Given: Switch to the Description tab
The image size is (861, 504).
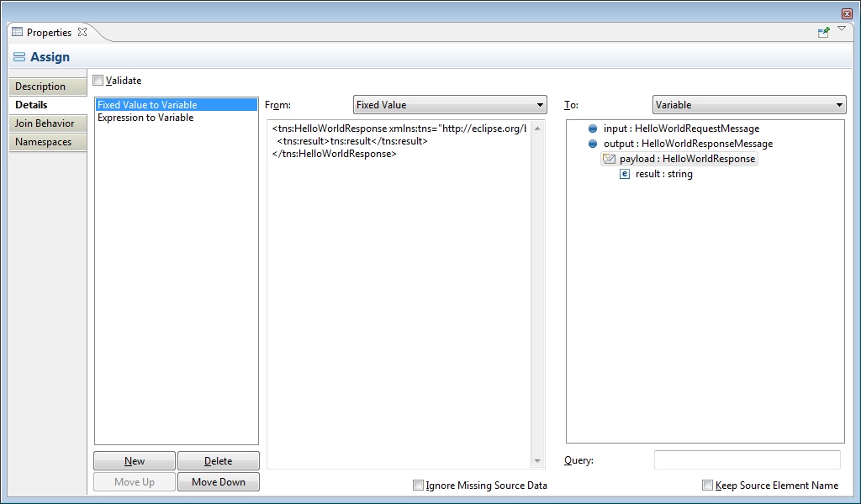Looking at the screenshot, I should pos(48,87).
